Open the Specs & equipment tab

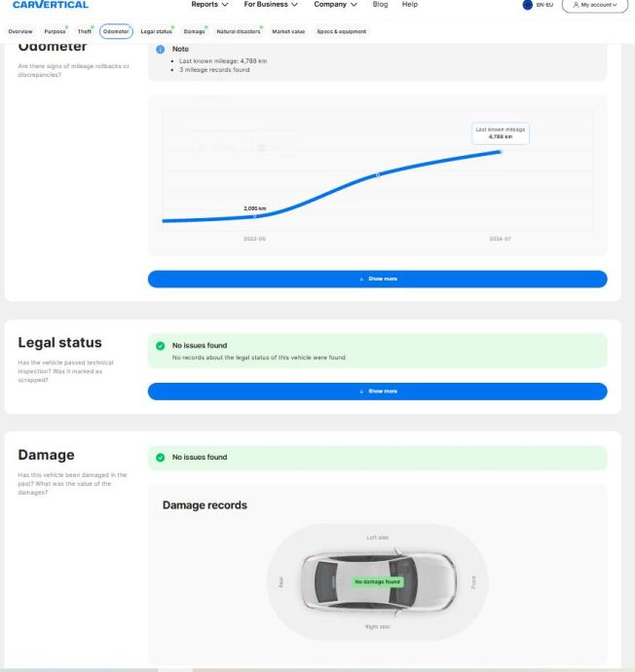click(342, 31)
